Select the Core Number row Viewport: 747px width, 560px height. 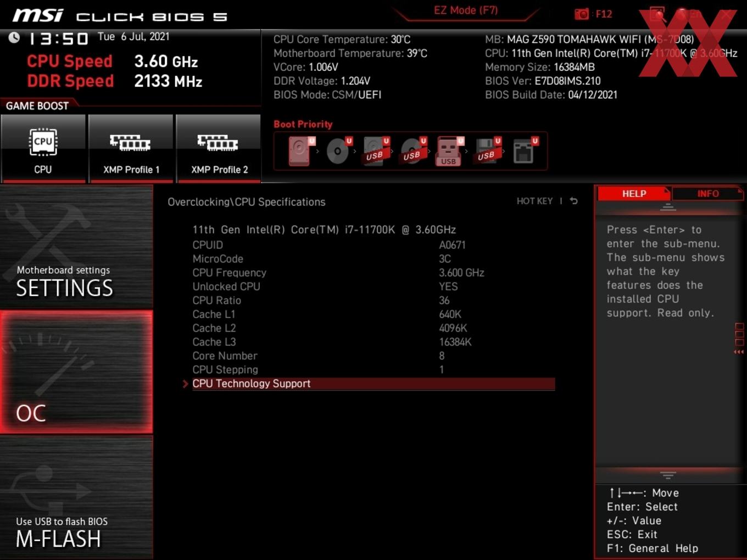point(374,356)
